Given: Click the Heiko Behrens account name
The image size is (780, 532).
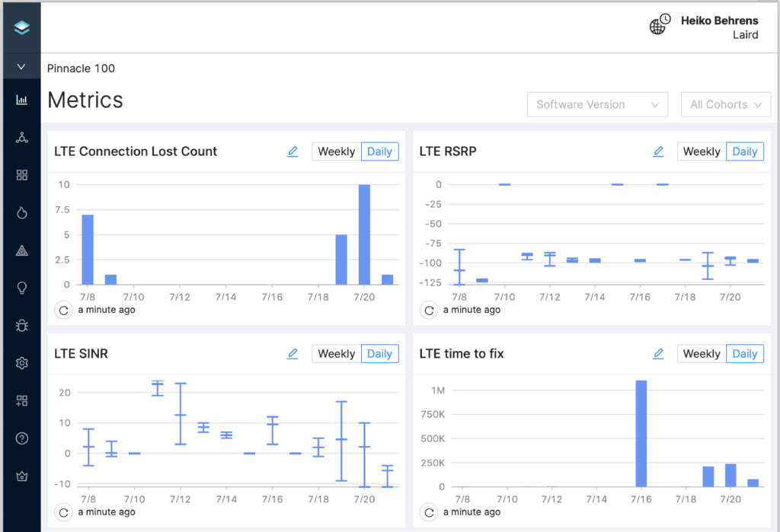Looking at the screenshot, I should (719, 21).
